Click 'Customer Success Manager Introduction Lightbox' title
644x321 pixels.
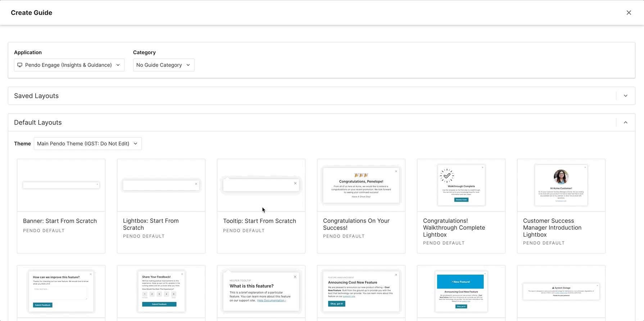552,228
